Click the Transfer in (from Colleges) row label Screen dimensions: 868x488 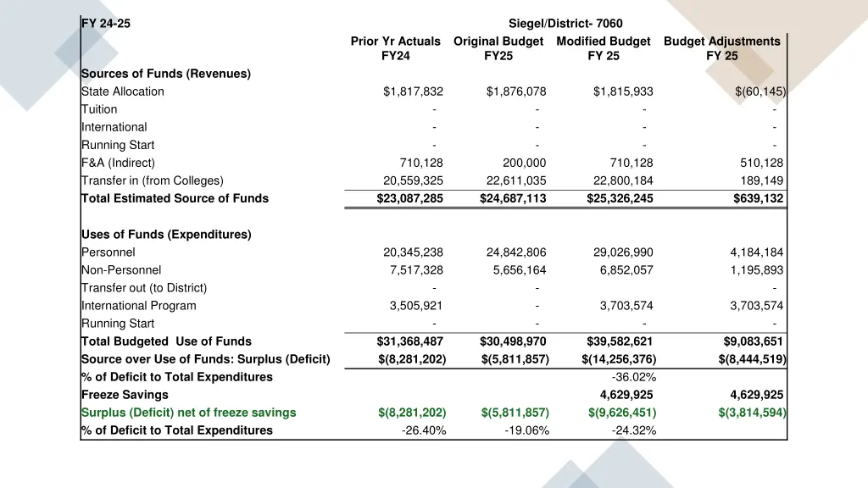pyautogui.click(x=153, y=180)
